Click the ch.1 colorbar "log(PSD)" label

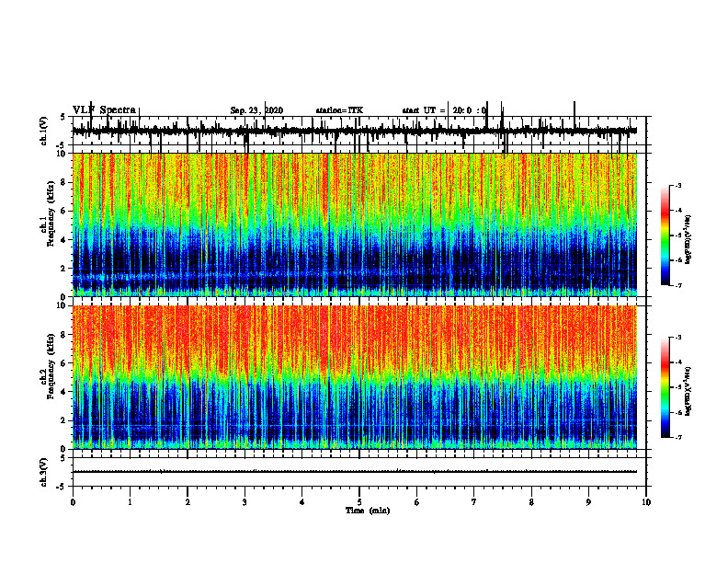(688, 239)
